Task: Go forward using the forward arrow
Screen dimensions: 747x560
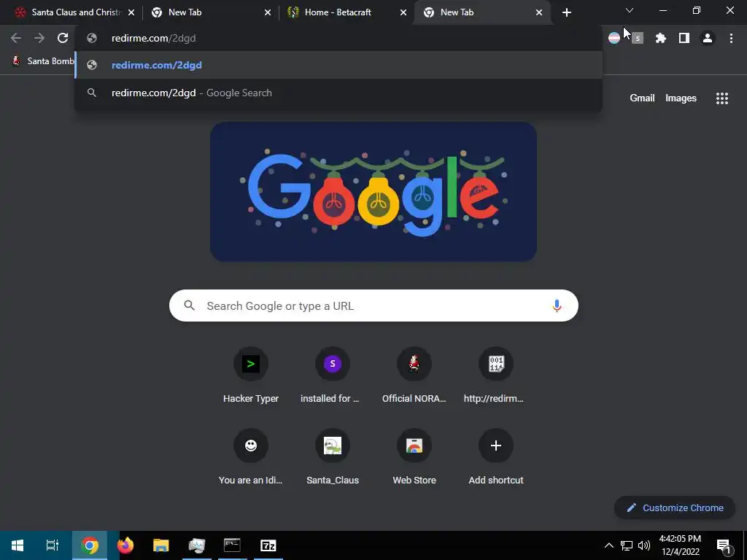Action: pos(39,38)
